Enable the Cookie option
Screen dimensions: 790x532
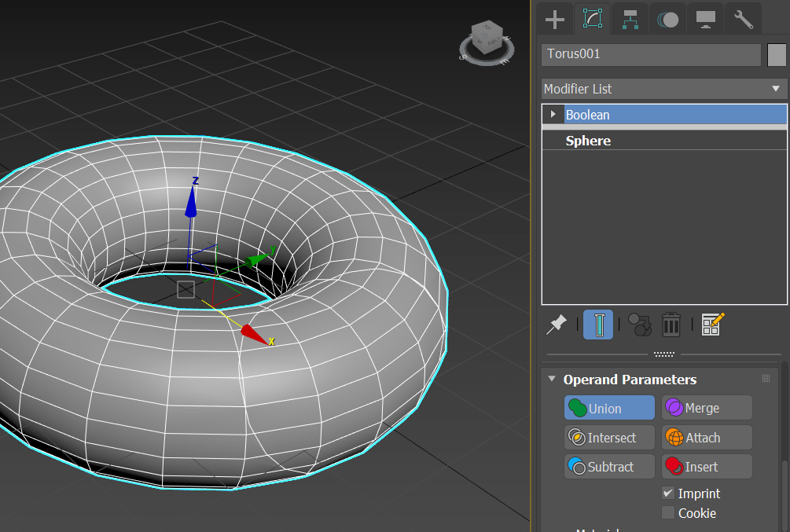coord(667,513)
